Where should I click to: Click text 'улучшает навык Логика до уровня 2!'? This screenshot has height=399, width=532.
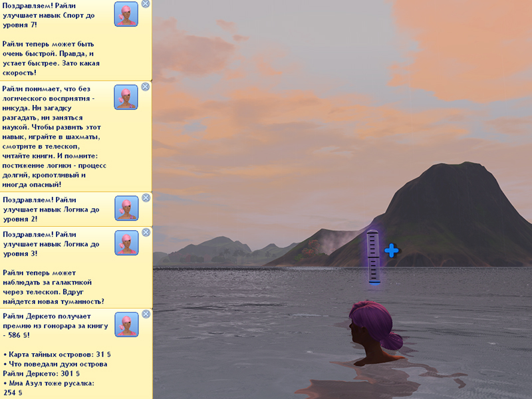tap(51, 214)
